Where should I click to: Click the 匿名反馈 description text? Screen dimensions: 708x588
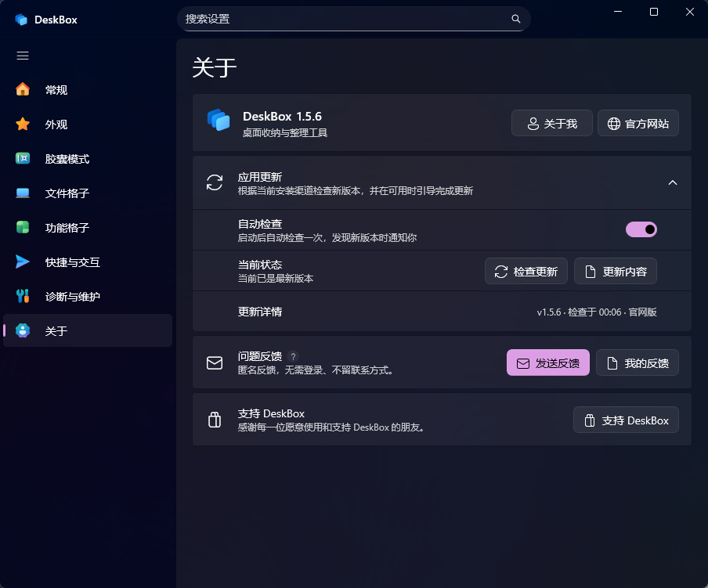[317, 370]
